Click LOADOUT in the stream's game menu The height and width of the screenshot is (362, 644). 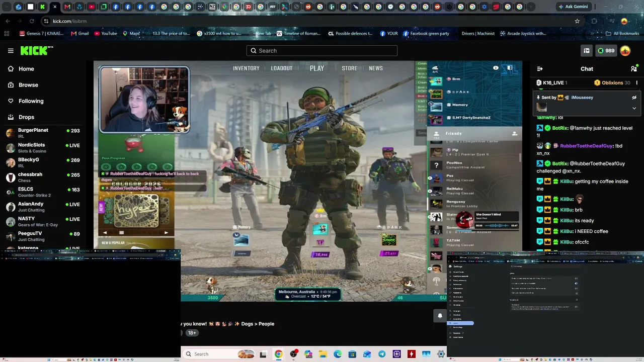282,68
